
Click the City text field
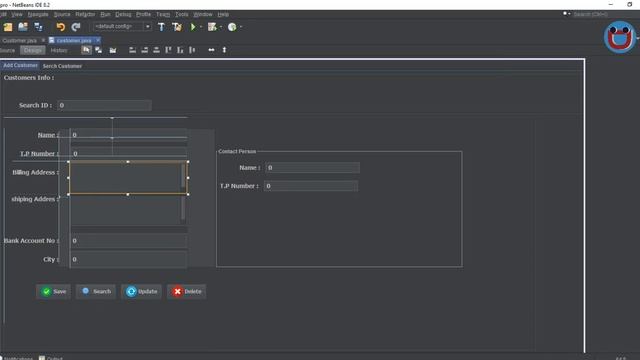click(x=129, y=259)
